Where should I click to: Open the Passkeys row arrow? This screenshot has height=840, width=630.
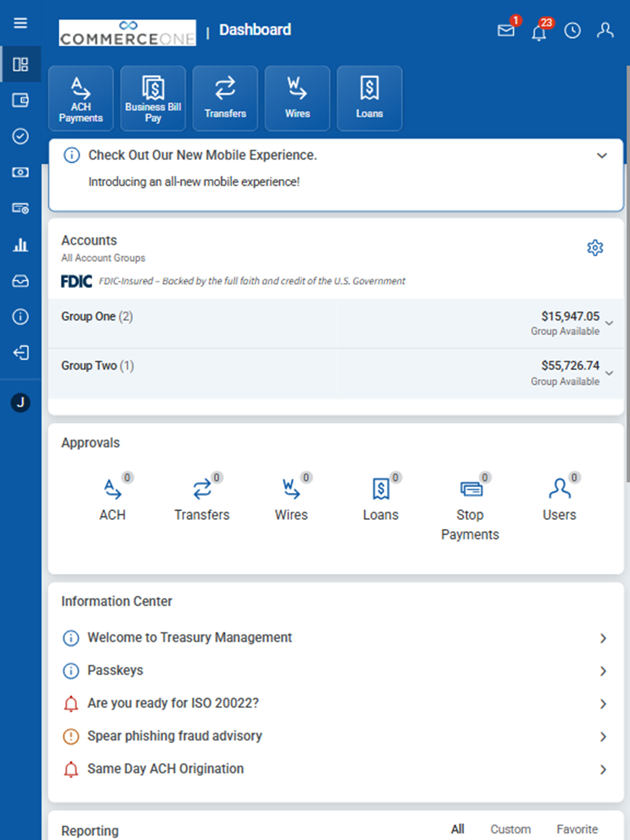tap(603, 671)
